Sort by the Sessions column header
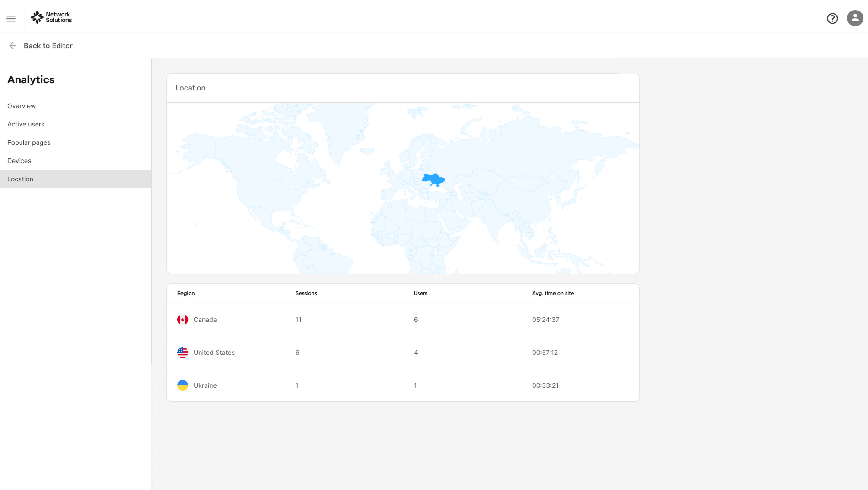The height and width of the screenshot is (490, 868). pyautogui.click(x=306, y=293)
